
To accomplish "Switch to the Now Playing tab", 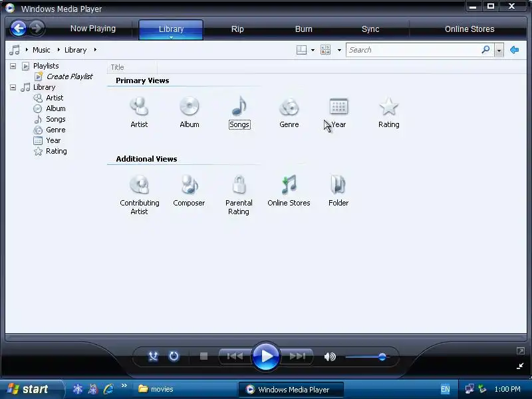I will click(x=93, y=29).
